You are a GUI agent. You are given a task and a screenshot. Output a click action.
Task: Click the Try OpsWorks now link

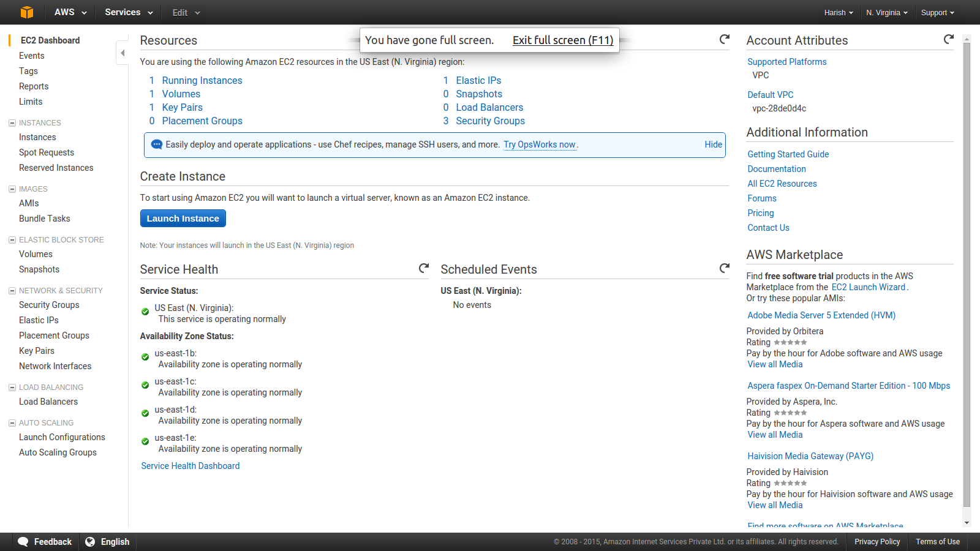(x=540, y=144)
